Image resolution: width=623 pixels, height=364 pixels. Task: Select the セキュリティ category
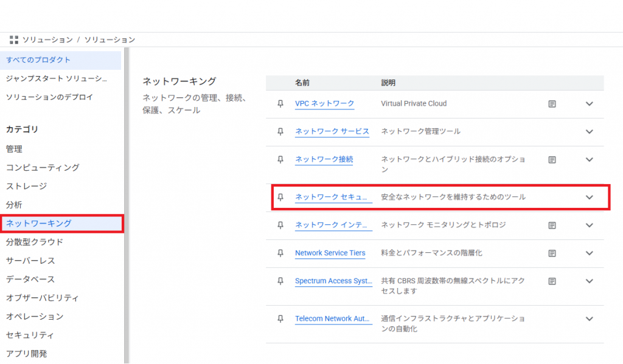30,335
